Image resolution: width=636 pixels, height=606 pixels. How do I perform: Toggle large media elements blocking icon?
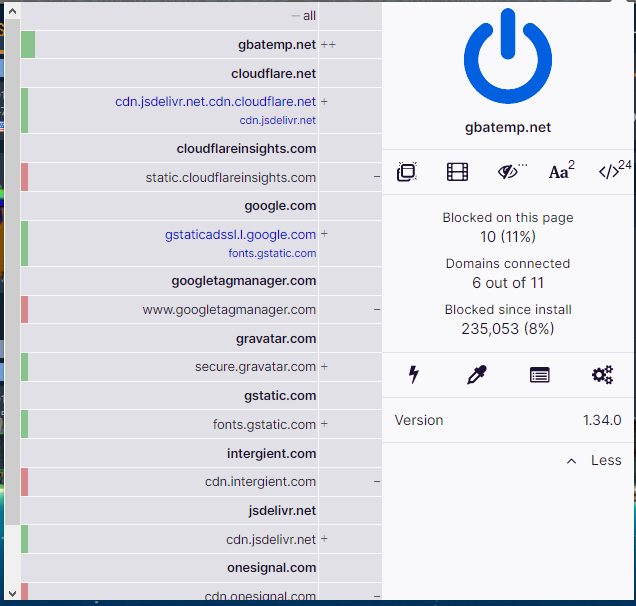(x=457, y=172)
